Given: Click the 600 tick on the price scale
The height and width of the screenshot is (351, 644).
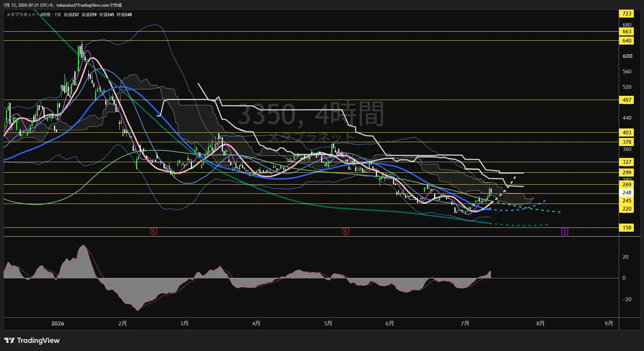Looking at the screenshot, I should tap(628, 56).
